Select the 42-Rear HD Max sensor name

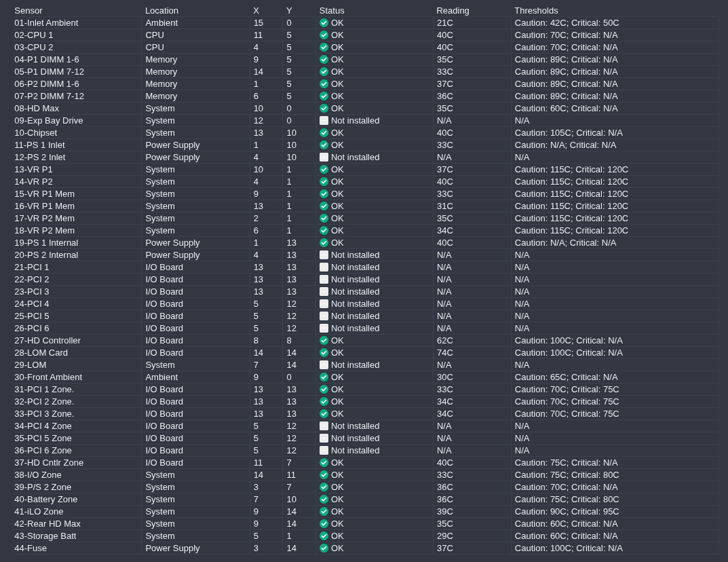point(47,524)
